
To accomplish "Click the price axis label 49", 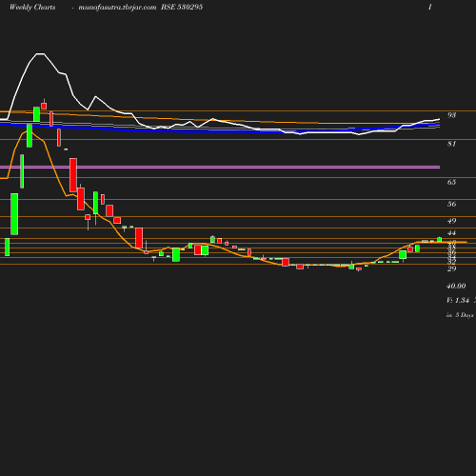I will [451, 221].
